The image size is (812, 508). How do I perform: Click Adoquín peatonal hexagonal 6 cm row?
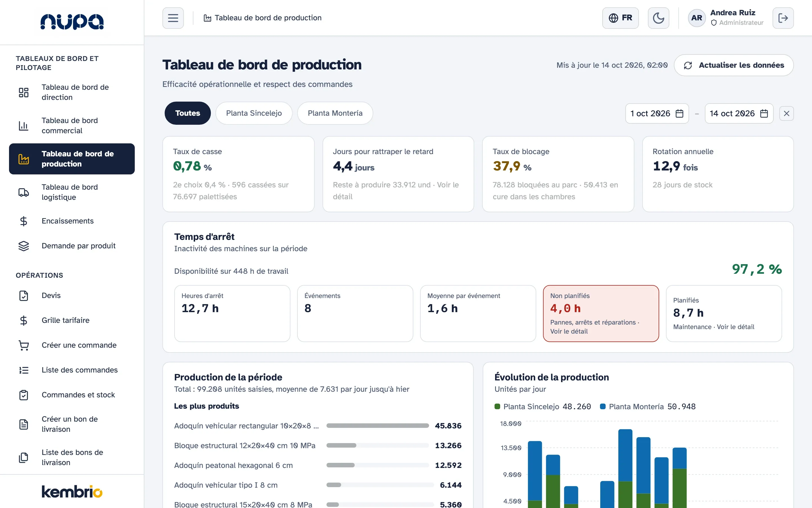[x=318, y=465]
